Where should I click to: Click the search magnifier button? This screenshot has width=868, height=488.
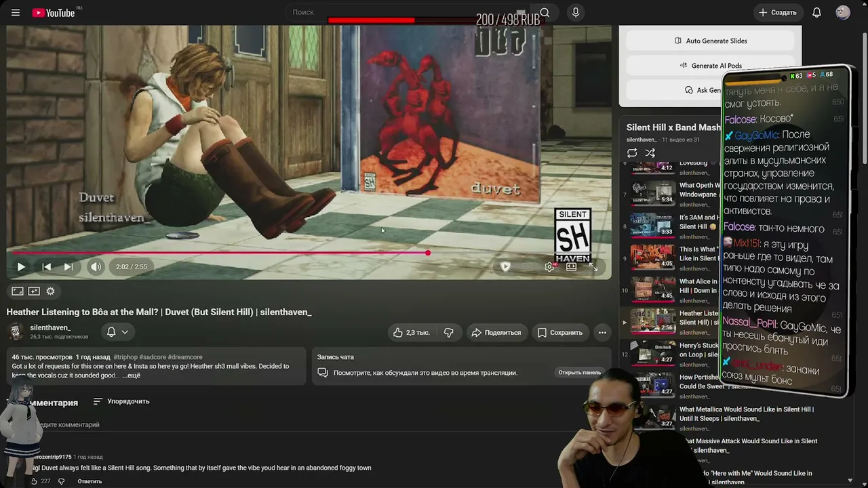545,12
